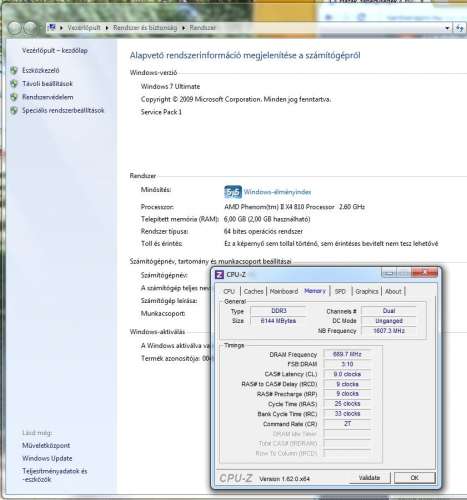This screenshot has height=500, width=467.
Task: Click the Validate button in CPU-Z
Action: coord(369,478)
